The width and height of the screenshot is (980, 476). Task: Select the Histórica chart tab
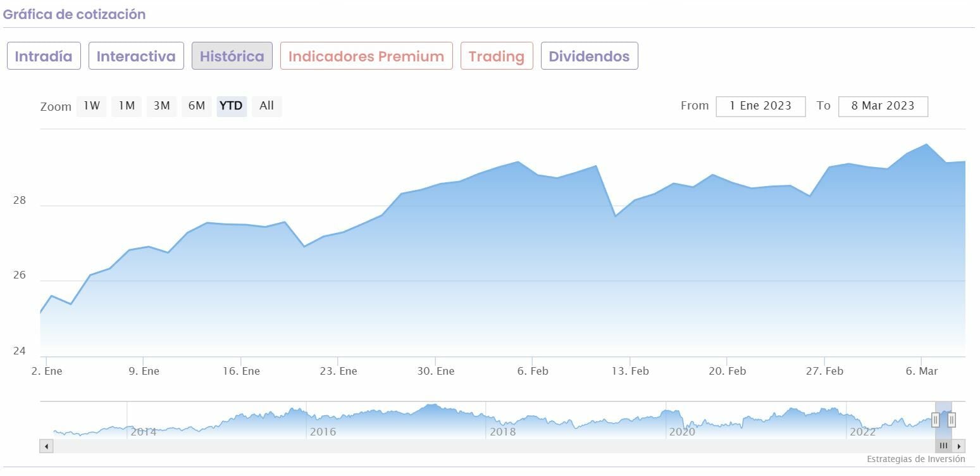point(232,56)
